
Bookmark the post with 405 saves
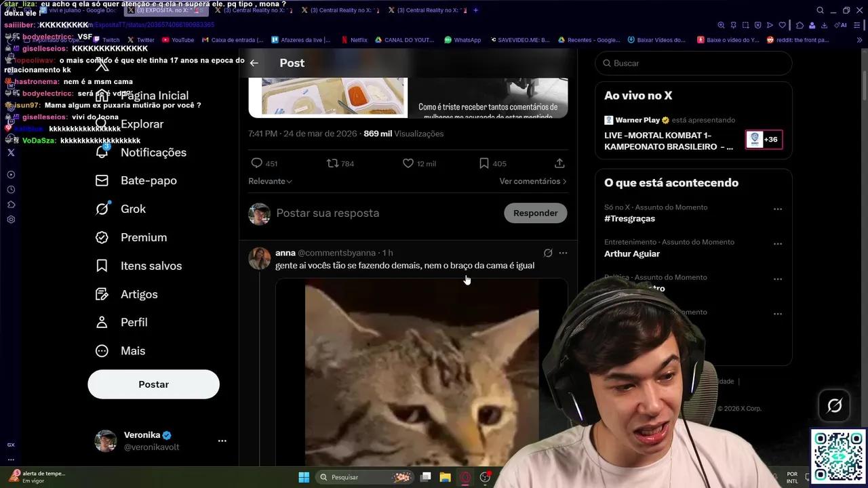click(x=484, y=163)
